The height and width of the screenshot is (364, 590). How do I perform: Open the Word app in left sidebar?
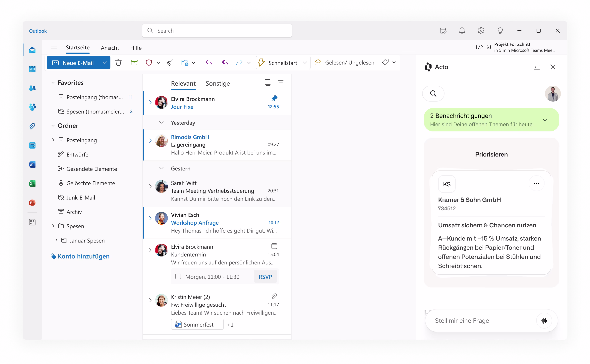tap(32, 164)
